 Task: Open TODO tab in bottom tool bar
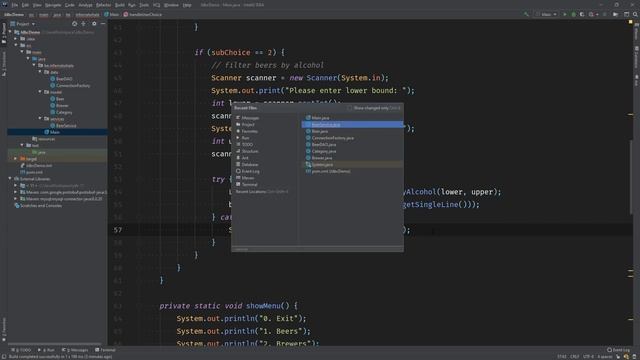(21, 350)
